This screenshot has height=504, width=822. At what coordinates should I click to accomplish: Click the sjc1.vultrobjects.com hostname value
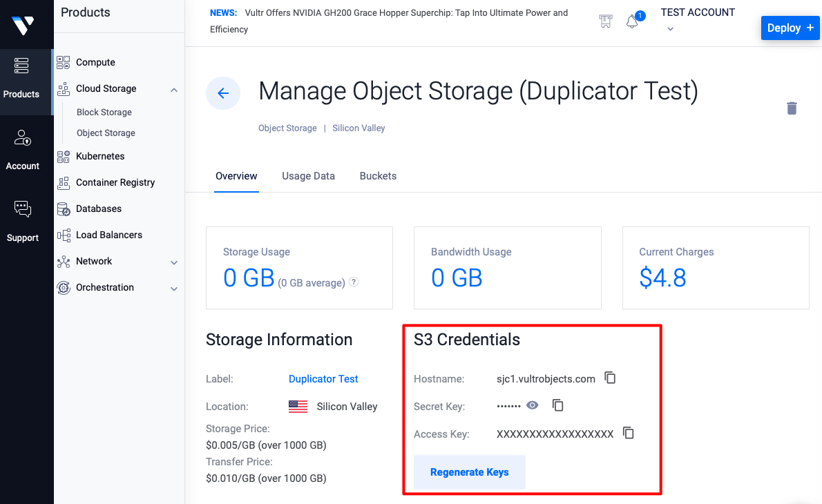click(546, 379)
